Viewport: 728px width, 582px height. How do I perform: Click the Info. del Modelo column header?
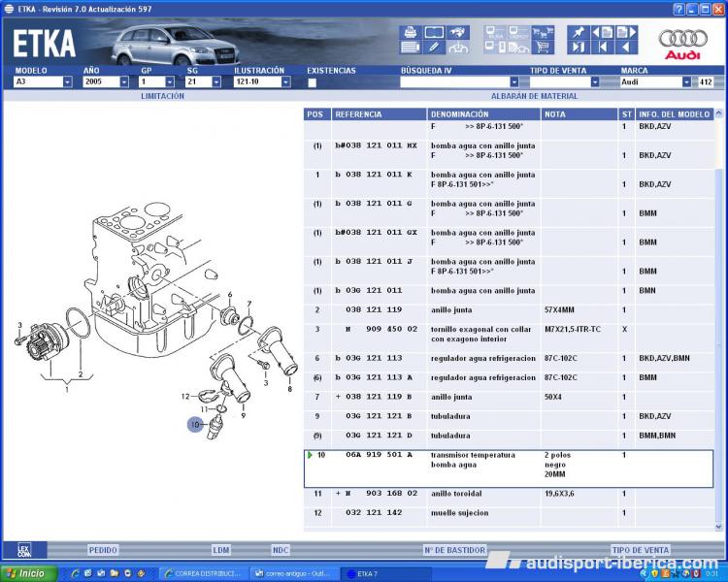coord(675,114)
